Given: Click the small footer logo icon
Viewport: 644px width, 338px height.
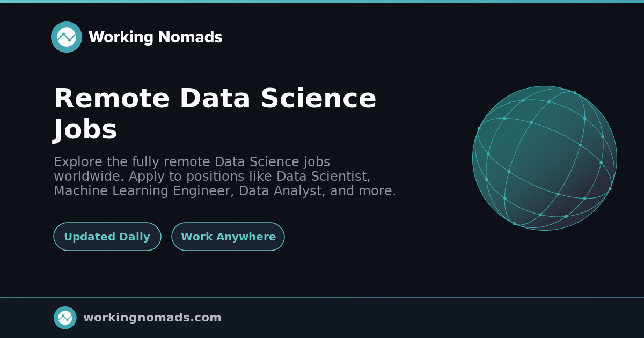Looking at the screenshot, I should point(65,318).
